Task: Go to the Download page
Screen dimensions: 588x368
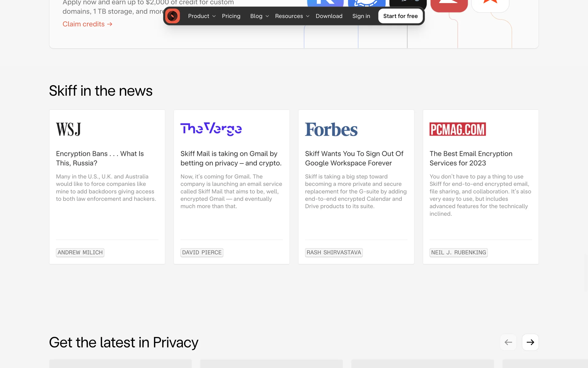Action: click(x=329, y=16)
